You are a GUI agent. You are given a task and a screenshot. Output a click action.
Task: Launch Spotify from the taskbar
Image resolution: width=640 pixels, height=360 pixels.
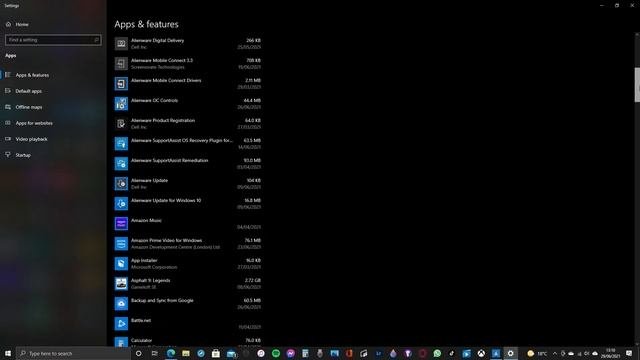(x=276, y=353)
